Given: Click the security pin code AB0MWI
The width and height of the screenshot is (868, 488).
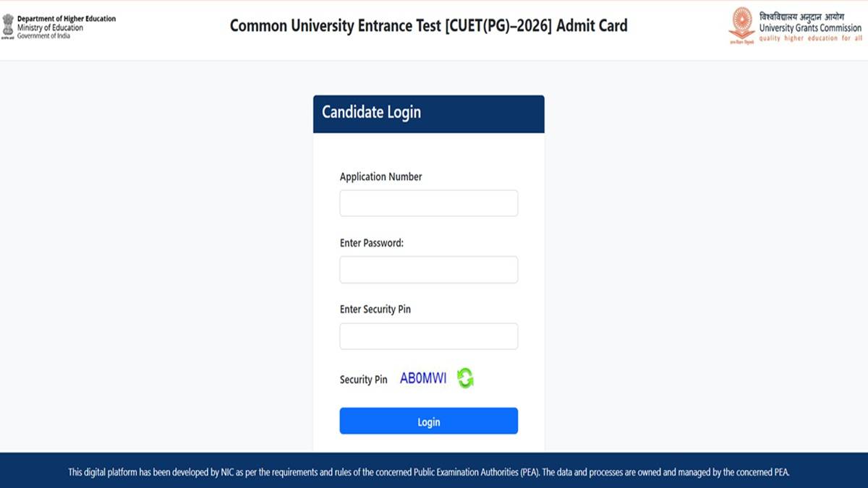Looking at the screenshot, I should [x=422, y=377].
